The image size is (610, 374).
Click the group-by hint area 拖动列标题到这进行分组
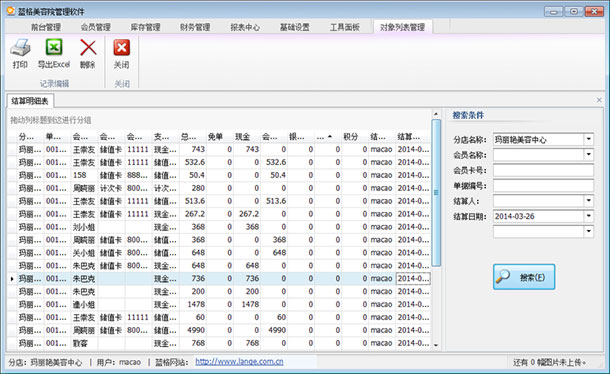click(51, 120)
